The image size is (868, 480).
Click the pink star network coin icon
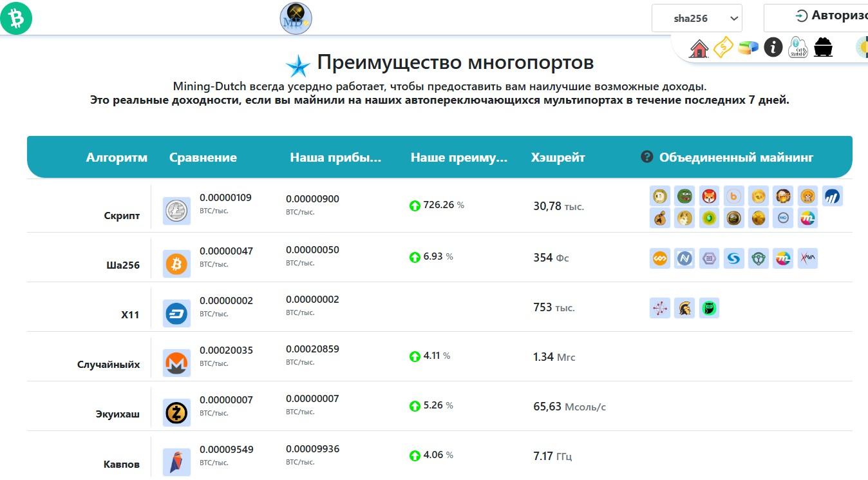pyautogui.click(x=660, y=308)
